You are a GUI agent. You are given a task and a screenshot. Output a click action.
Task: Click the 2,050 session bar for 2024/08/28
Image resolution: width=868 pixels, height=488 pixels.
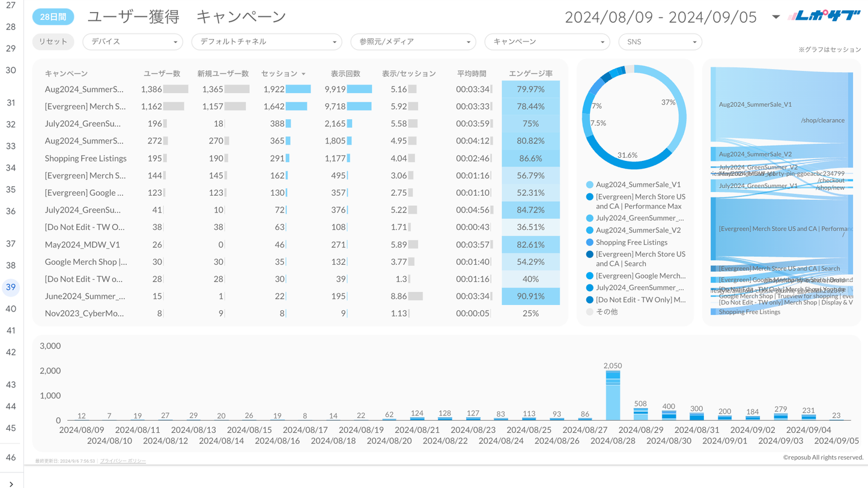tap(613, 396)
